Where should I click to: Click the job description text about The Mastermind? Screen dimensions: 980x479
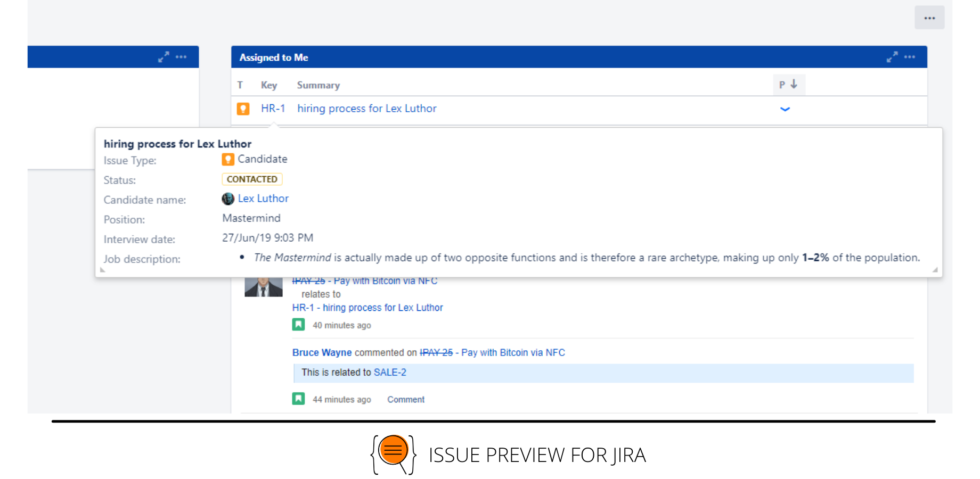(x=587, y=258)
